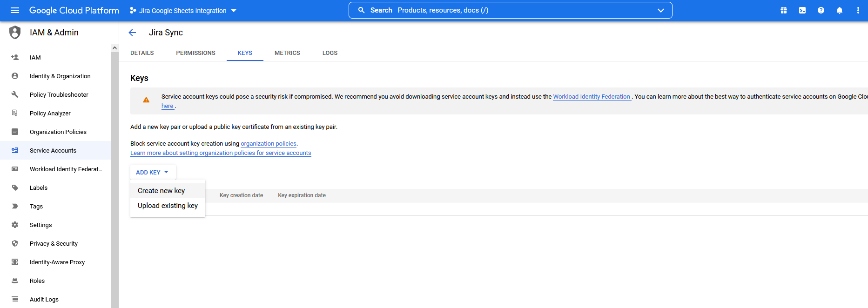
Task: Toggle the ADD KEY dropdown
Action: point(152,172)
